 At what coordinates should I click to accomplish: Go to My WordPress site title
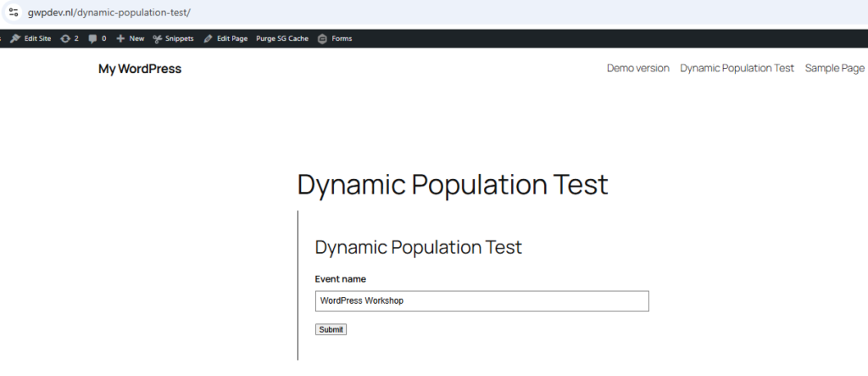click(140, 69)
